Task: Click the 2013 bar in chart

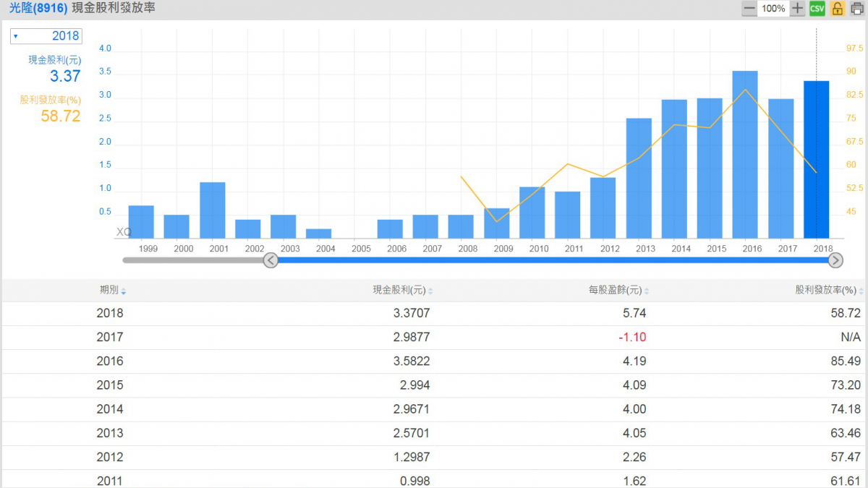Action: (x=639, y=178)
